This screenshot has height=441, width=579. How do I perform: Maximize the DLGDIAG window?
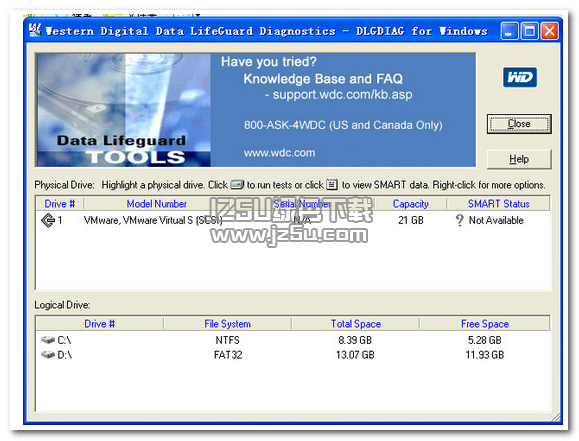click(529, 31)
